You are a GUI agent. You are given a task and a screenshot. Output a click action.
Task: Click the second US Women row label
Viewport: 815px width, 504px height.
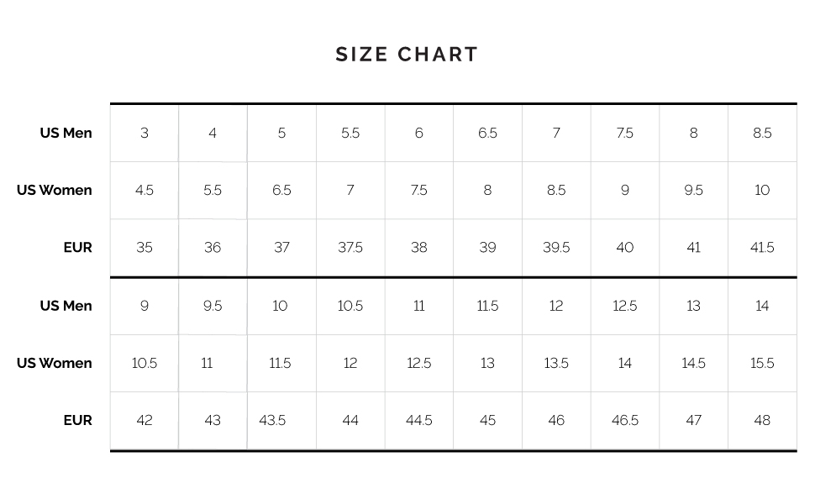point(54,363)
